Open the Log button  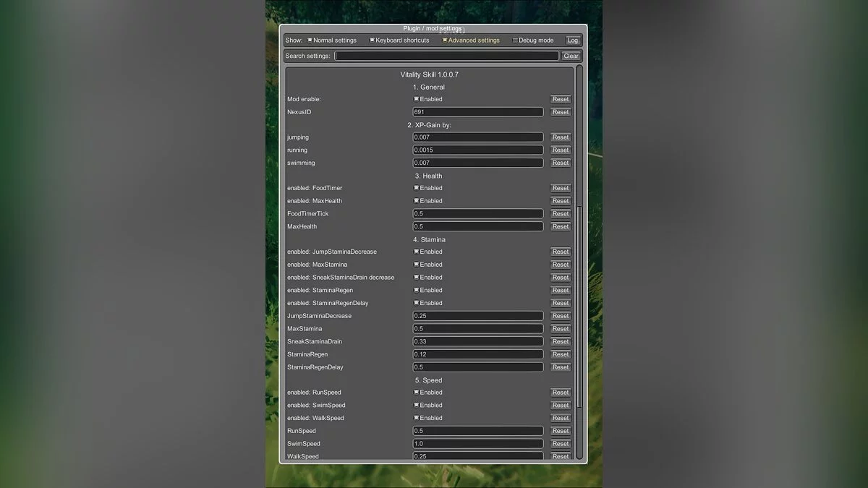[x=573, y=40]
